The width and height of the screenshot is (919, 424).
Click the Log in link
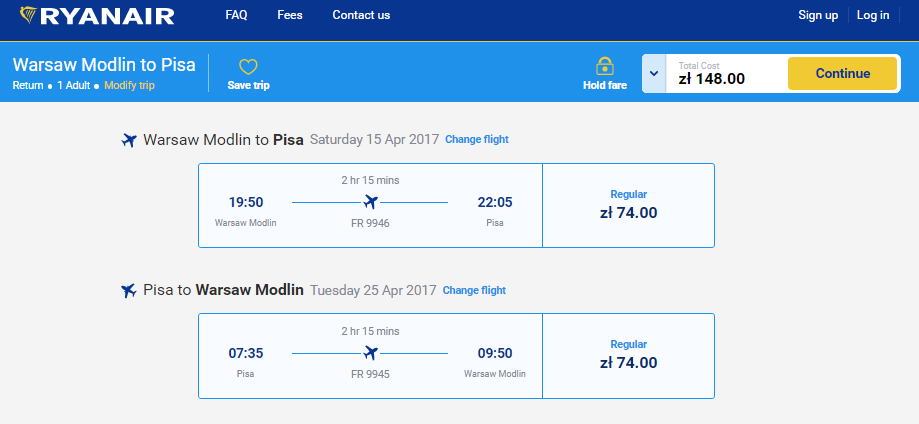pos(873,15)
